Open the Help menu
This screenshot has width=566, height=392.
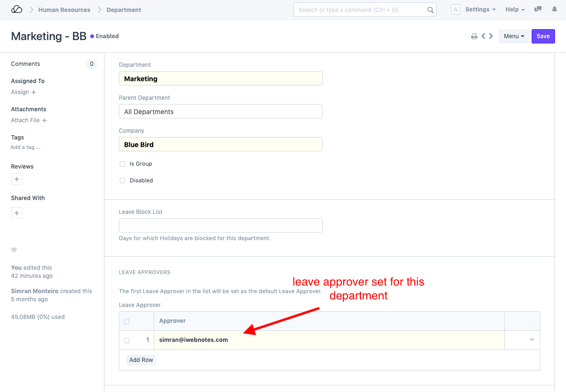coord(514,10)
